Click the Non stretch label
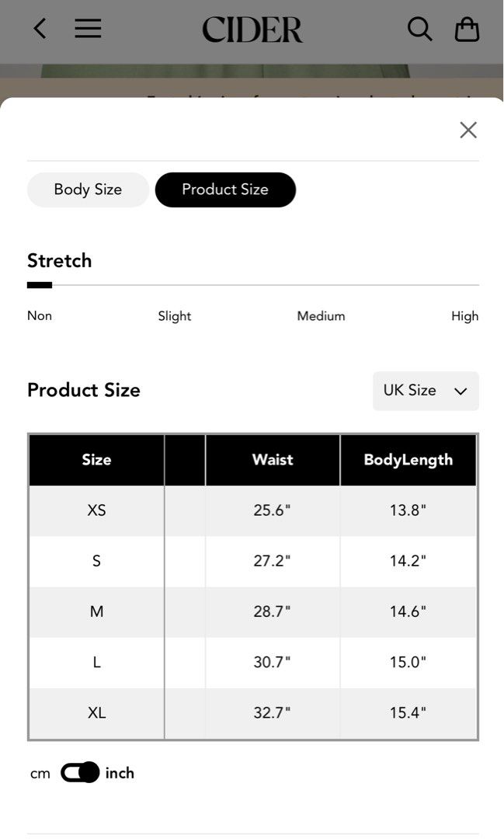The height and width of the screenshot is (839, 504). pos(40,316)
